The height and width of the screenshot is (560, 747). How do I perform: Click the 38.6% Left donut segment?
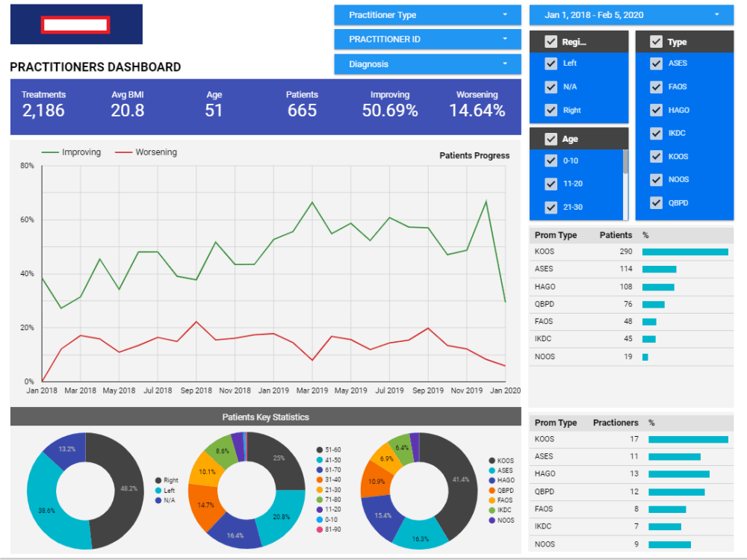click(46, 511)
